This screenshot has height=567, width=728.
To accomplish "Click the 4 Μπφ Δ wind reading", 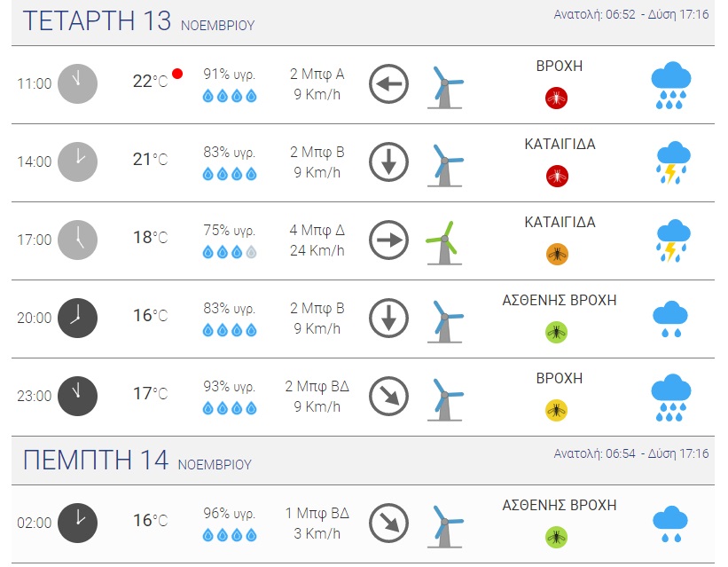I will (x=317, y=231).
